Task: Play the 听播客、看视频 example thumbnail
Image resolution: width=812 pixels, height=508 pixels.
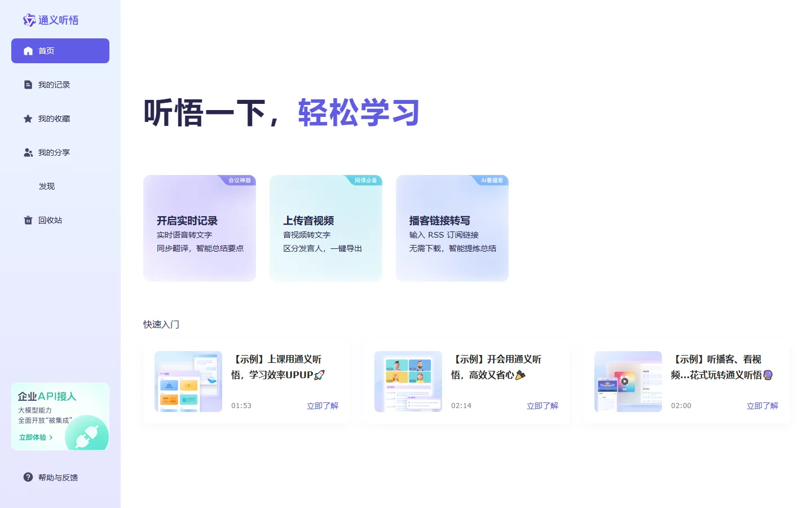Action: pos(628,382)
